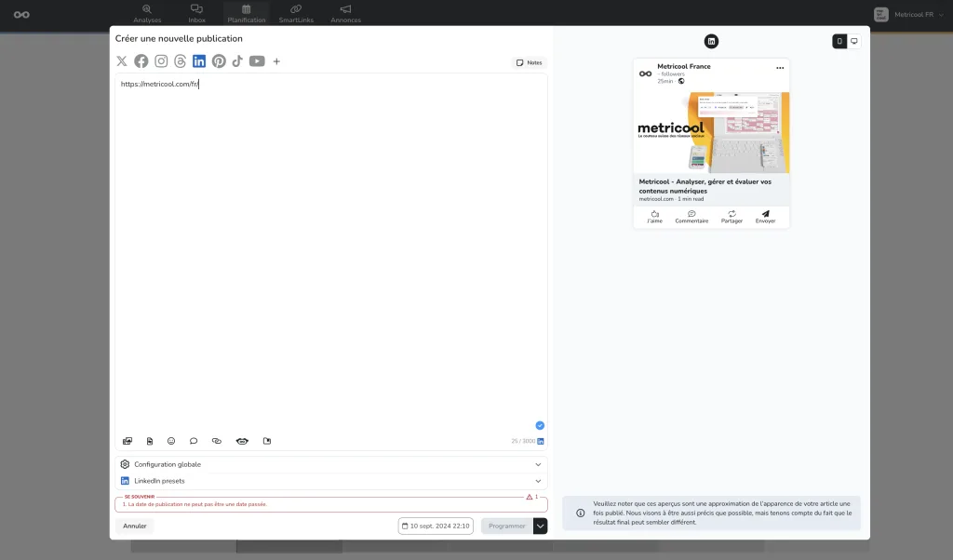Click the publication date field
This screenshot has width=953, height=560.
(x=436, y=526)
